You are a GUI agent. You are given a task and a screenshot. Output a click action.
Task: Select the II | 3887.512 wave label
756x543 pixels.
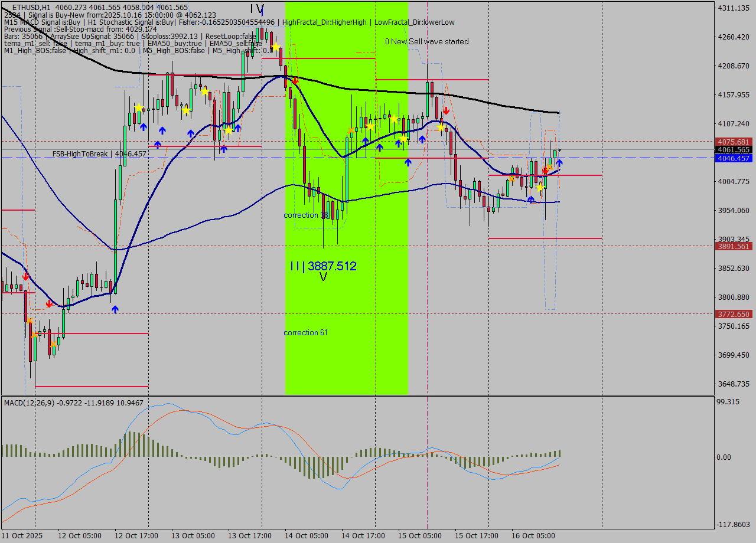[323, 266]
